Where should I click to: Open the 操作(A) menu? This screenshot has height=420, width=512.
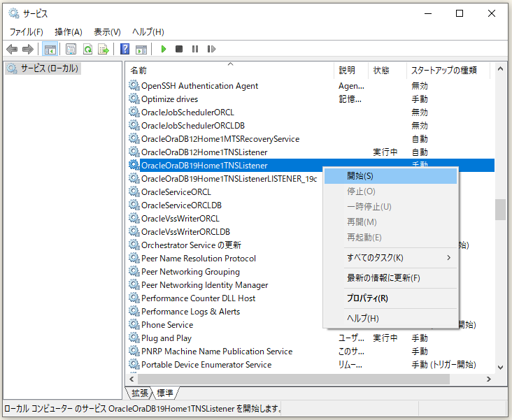[x=69, y=32]
